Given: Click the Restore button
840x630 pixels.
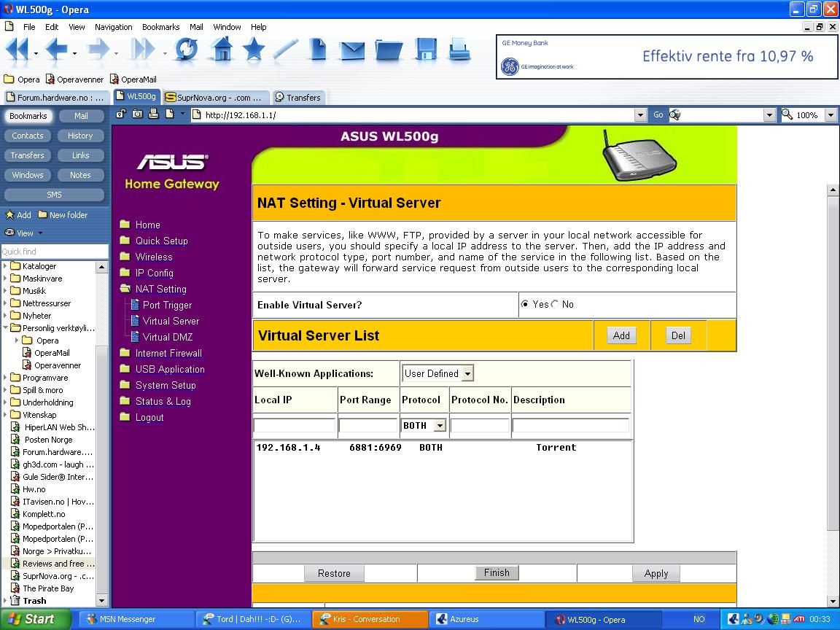Looking at the screenshot, I should point(334,573).
